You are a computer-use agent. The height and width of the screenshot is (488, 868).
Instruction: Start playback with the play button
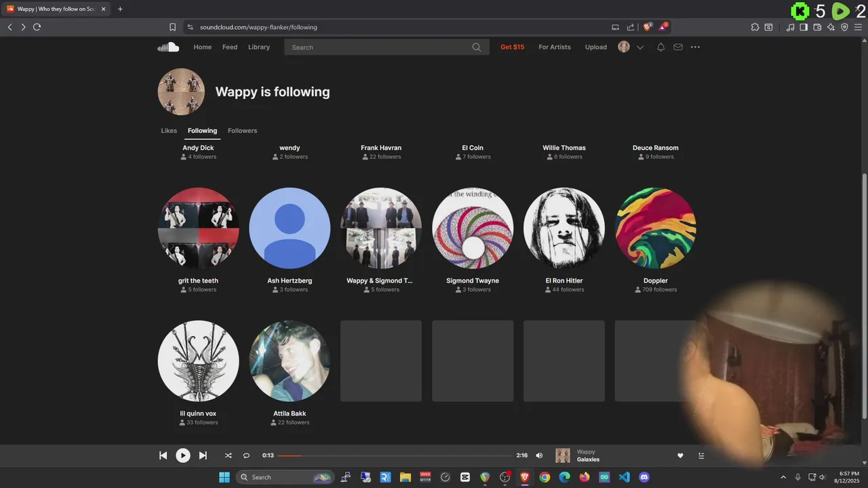click(x=183, y=455)
